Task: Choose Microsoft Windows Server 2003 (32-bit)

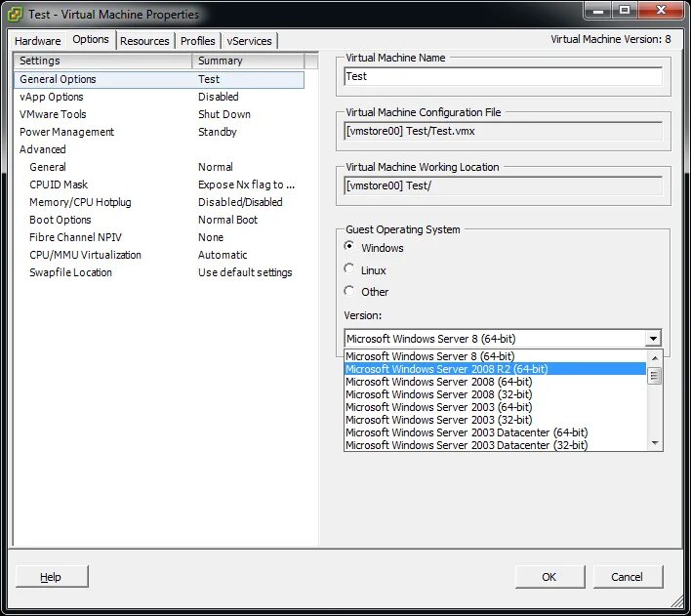Action: [x=495, y=420]
